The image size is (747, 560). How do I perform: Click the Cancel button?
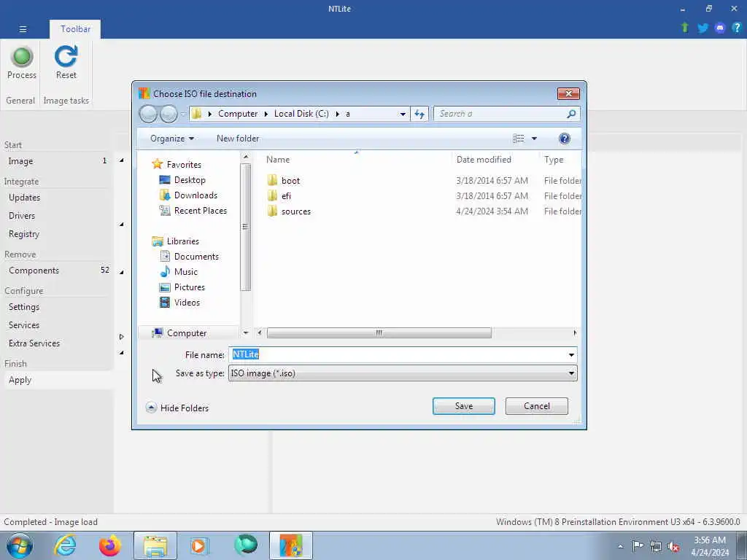pyautogui.click(x=536, y=406)
